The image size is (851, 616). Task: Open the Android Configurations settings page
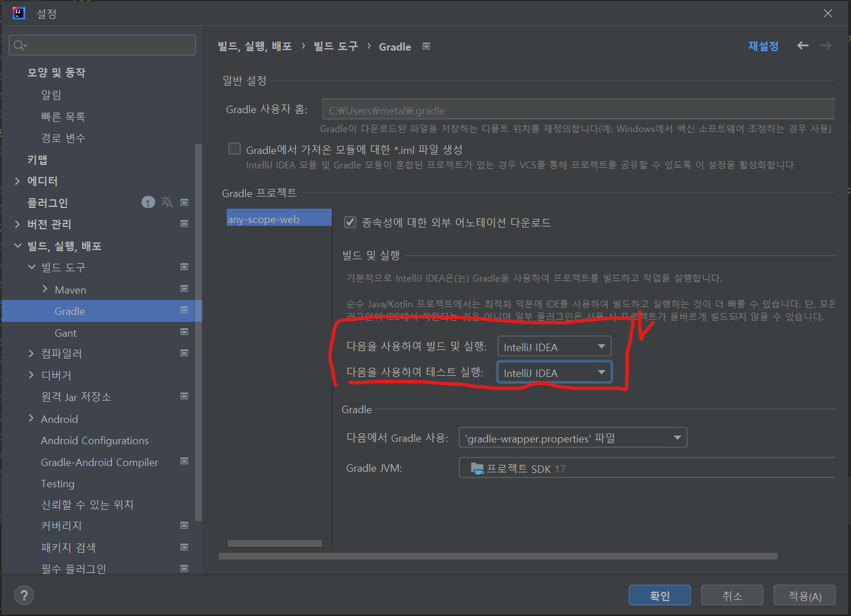click(x=95, y=440)
